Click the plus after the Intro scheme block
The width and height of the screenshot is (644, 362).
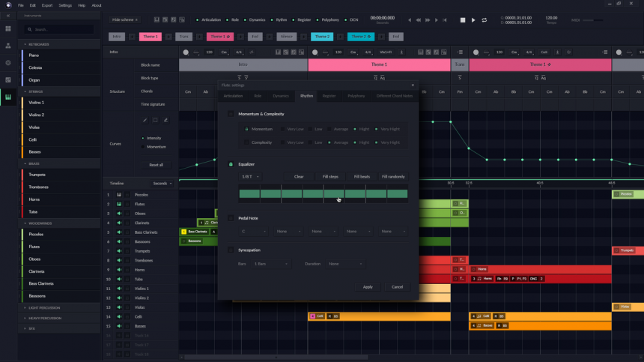(x=132, y=37)
